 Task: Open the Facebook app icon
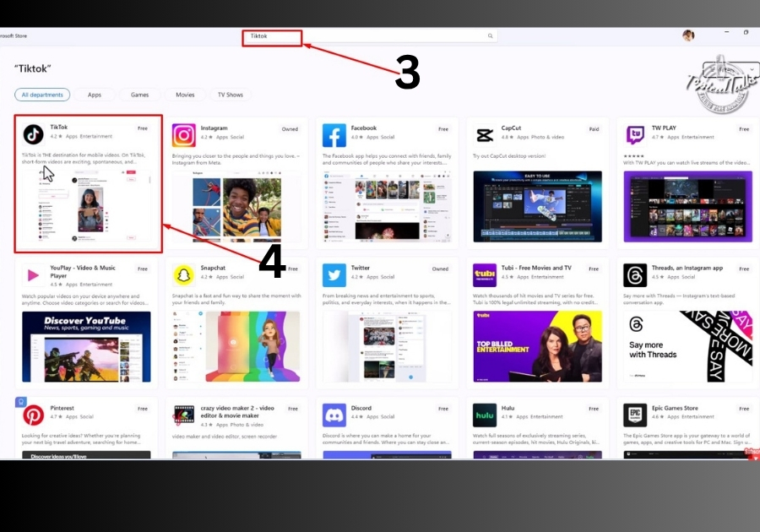[x=334, y=135]
